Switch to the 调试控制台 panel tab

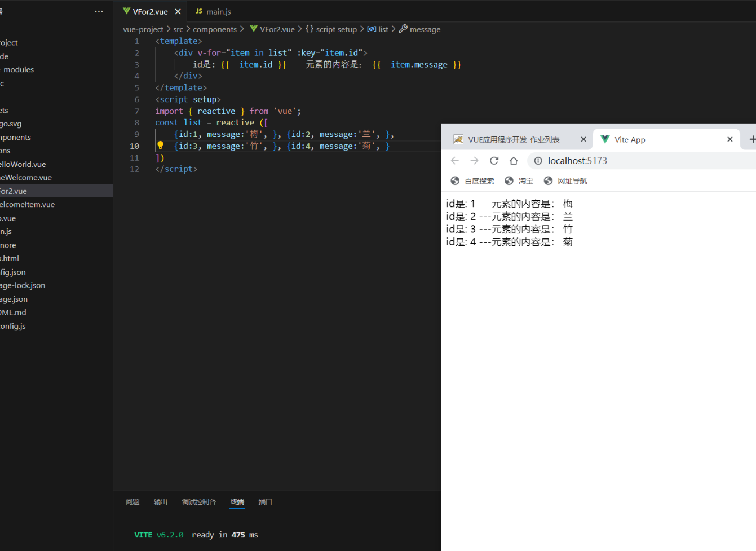(199, 502)
